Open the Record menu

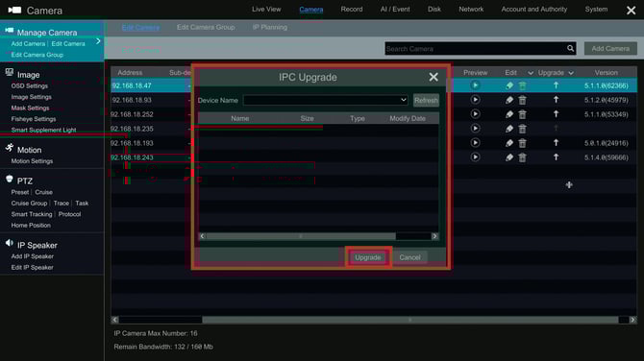(352, 9)
